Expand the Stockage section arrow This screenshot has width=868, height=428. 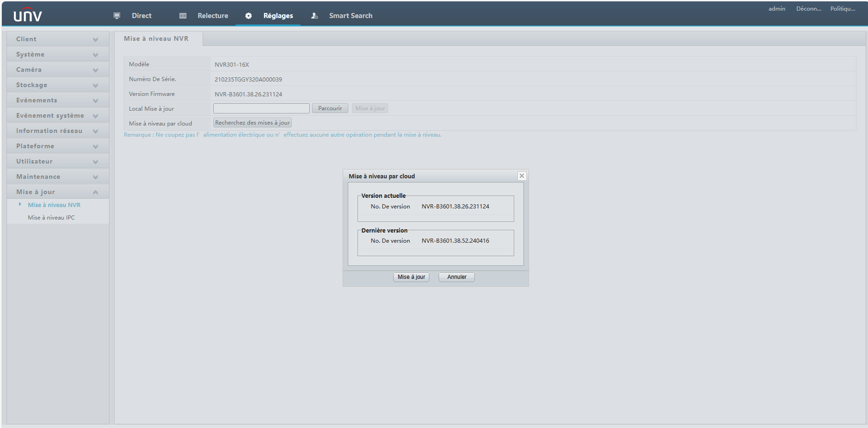96,85
